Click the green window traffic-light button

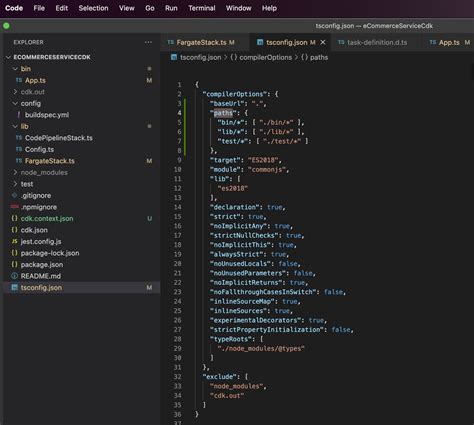6,26
